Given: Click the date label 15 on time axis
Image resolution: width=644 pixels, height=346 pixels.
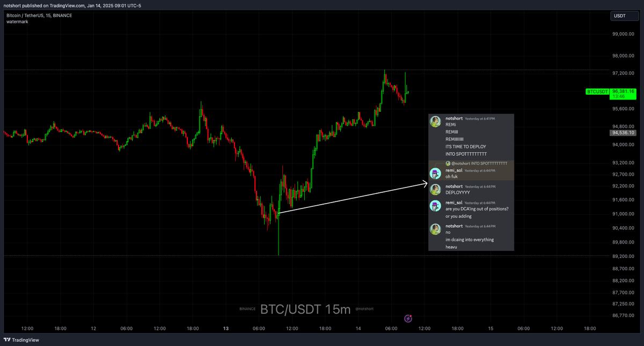Looking at the screenshot, I should pyautogui.click(x=491, y=328).
